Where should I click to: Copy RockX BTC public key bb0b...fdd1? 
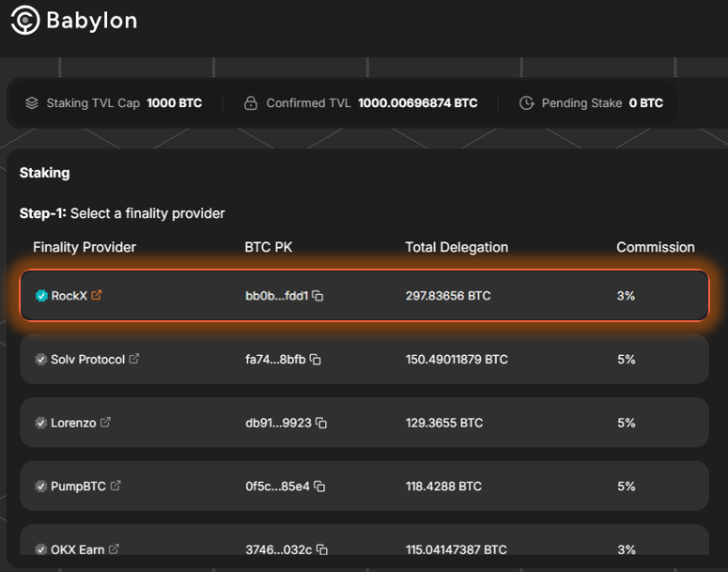[318, 296]
